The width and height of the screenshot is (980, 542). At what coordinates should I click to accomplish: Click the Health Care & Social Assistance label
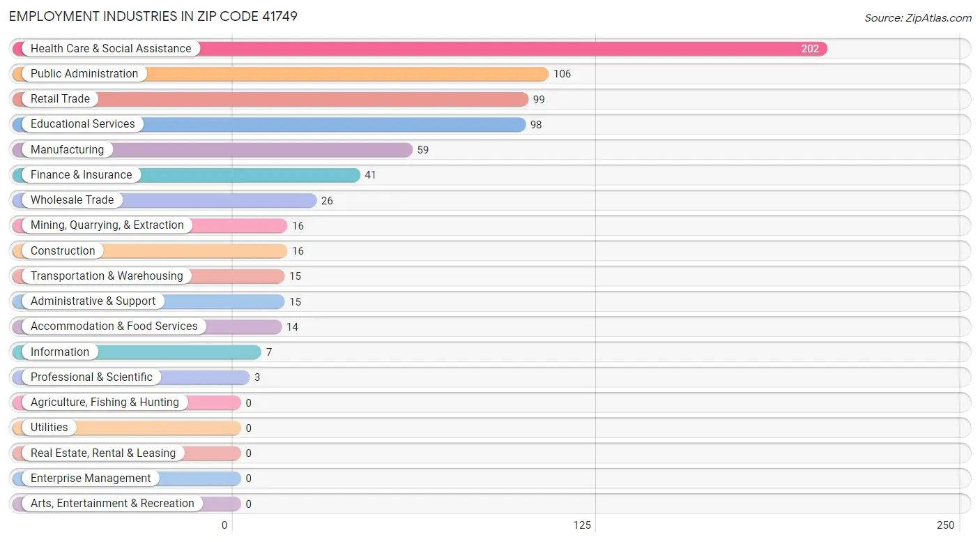111,48
